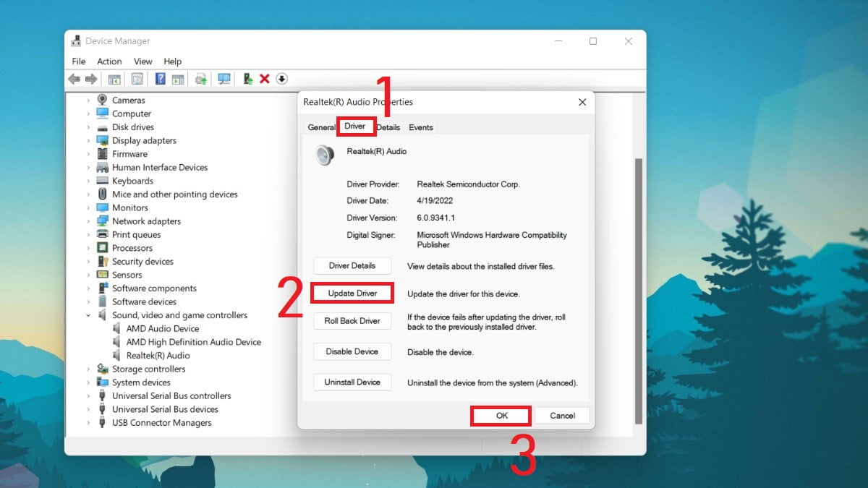Toggle the show/hide console tree toolbar icon
The width and height of the screenshot is (868, 488).
pyautogui.click(x=114, y=79)
